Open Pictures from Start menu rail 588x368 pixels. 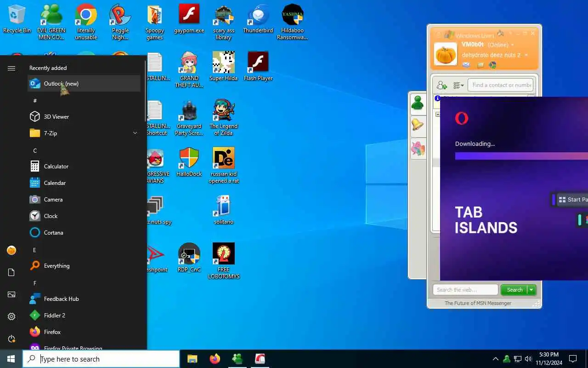(x=11, y=294)
